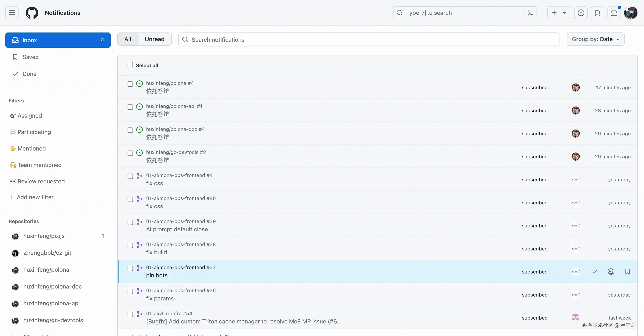The image size is (644, 336).
Task: Open the command palette icon
Action: coord(530,13)
